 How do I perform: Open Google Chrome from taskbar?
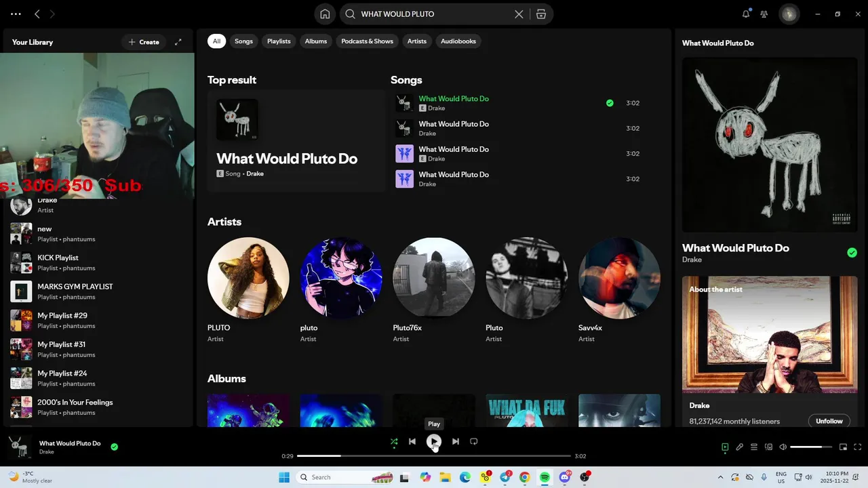coord(525,477)
